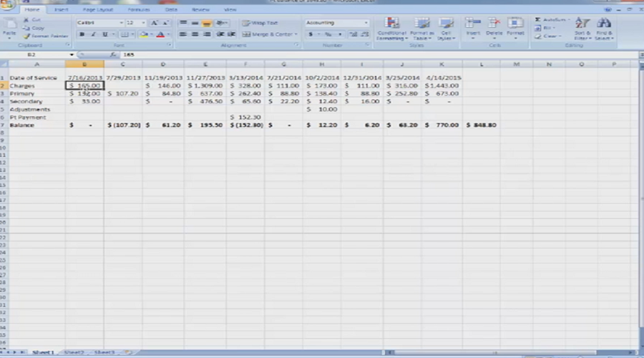Click the Insert cells icon

[473, 24]
